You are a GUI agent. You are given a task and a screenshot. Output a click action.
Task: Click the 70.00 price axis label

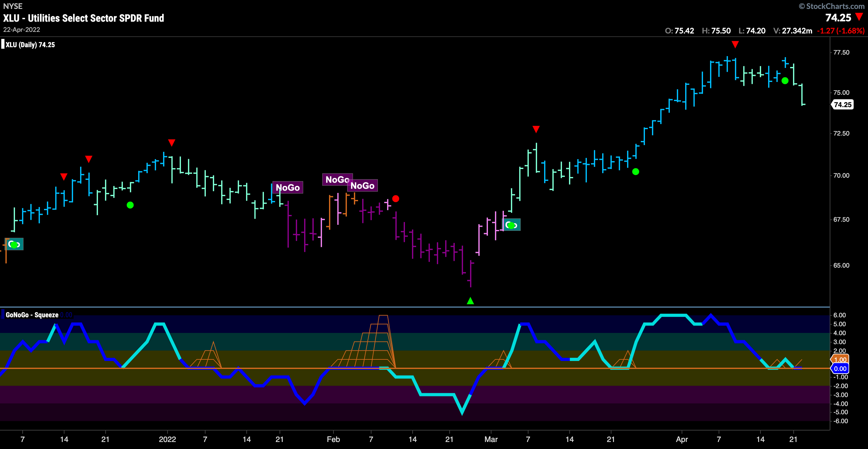pyautogui.click(x=842, y=175)
